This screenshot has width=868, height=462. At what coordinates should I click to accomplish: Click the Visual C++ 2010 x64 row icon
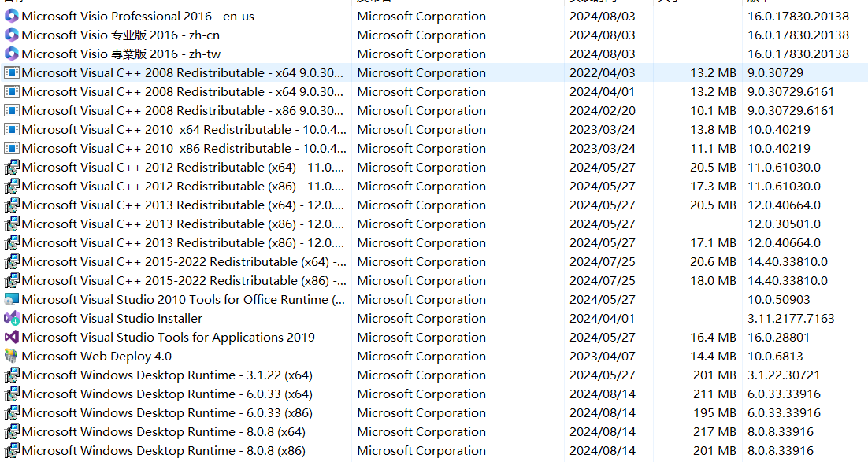coord(12,130)
